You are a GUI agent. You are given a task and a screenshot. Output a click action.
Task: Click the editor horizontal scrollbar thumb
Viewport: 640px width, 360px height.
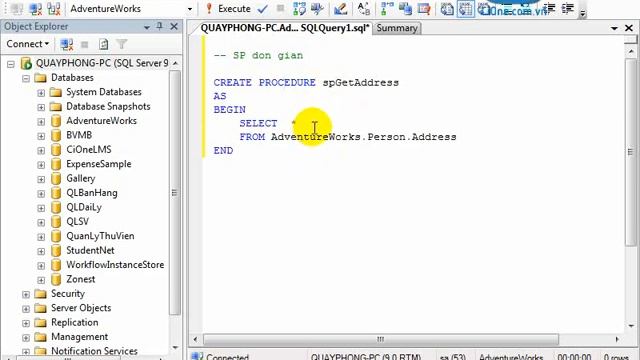(x=380, y=339)
